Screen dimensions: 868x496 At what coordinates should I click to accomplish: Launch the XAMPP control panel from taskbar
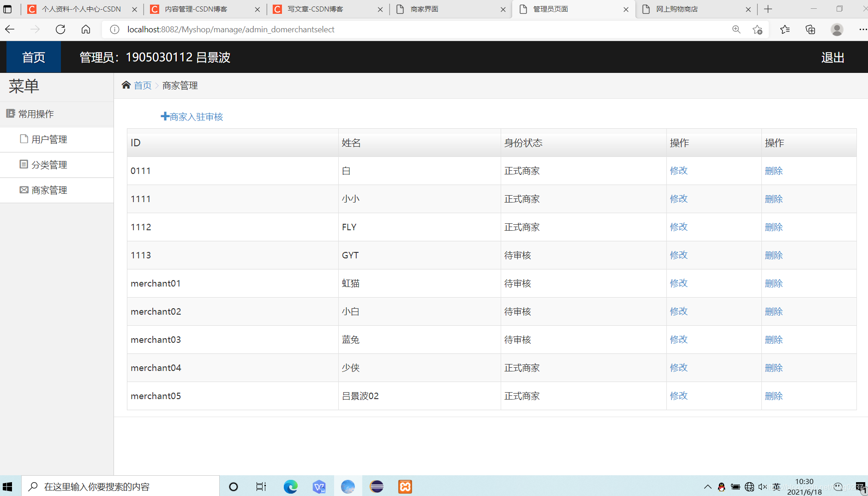click(x=405, y=486)
